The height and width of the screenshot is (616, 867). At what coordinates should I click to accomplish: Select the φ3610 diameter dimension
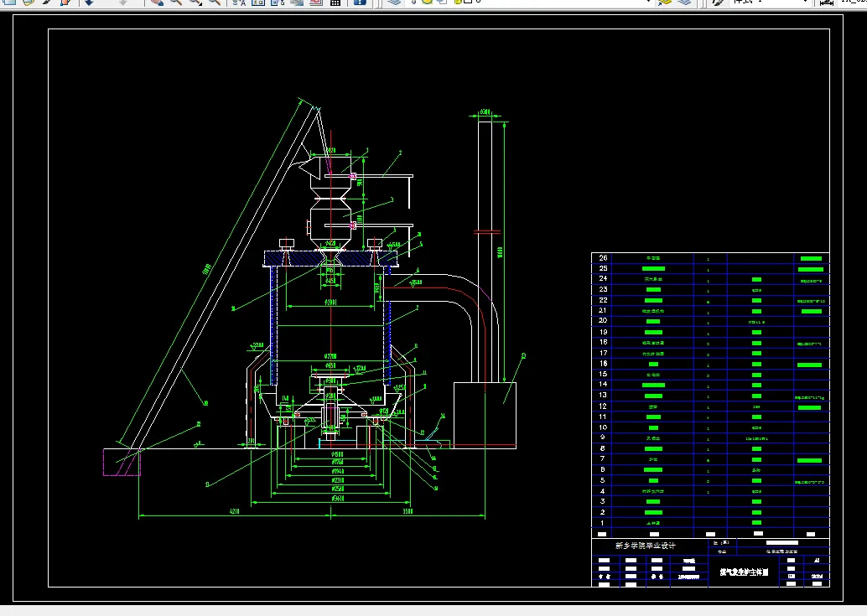tap(338, 499)
